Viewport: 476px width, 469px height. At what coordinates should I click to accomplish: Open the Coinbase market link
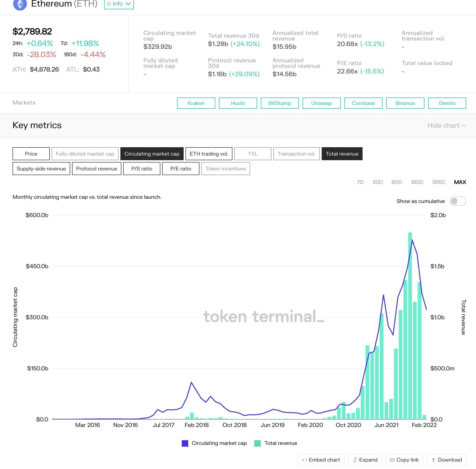point(364,103)
